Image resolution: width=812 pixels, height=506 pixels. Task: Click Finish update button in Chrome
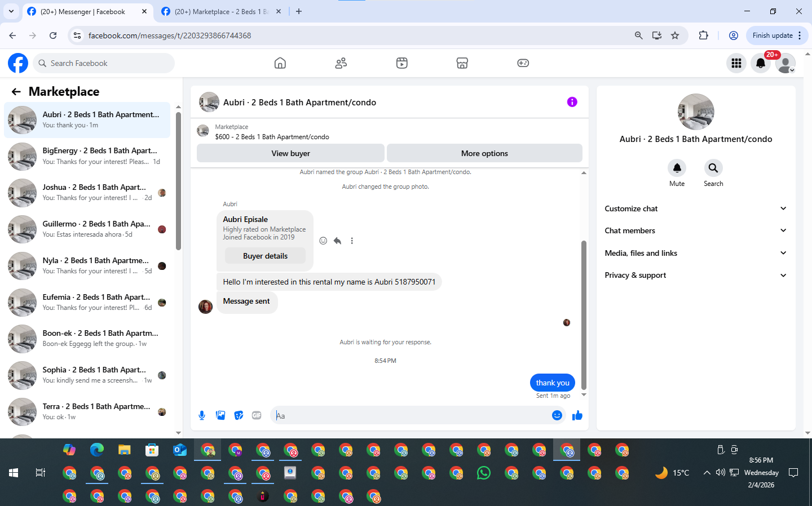pos(776,35)
